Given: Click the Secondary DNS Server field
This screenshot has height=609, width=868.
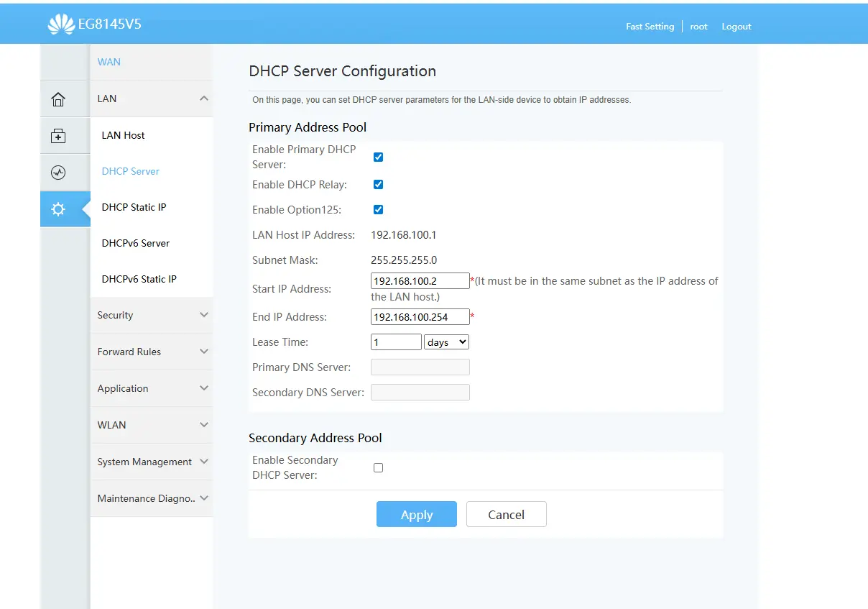Looking at the screenshot, I should click(420, 393).
